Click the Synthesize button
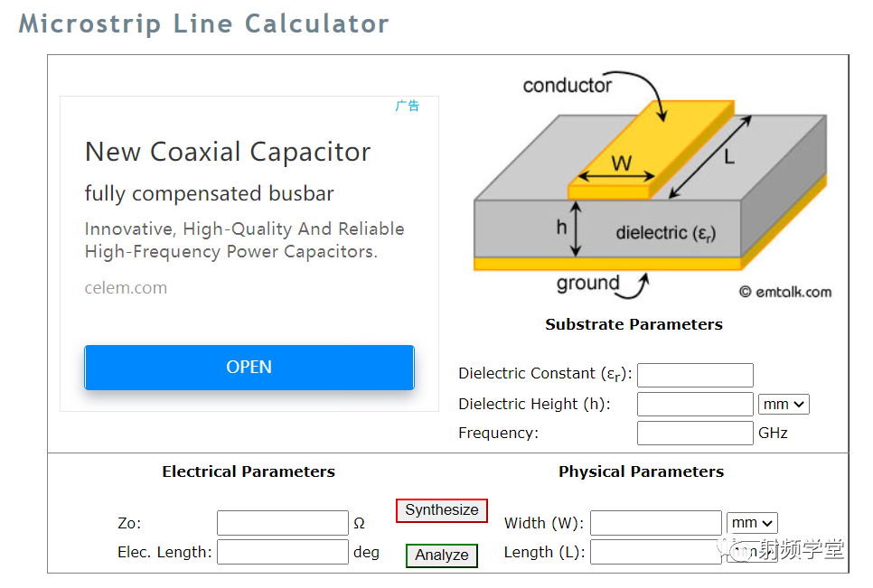873x588 pixels. pos(442,510)
